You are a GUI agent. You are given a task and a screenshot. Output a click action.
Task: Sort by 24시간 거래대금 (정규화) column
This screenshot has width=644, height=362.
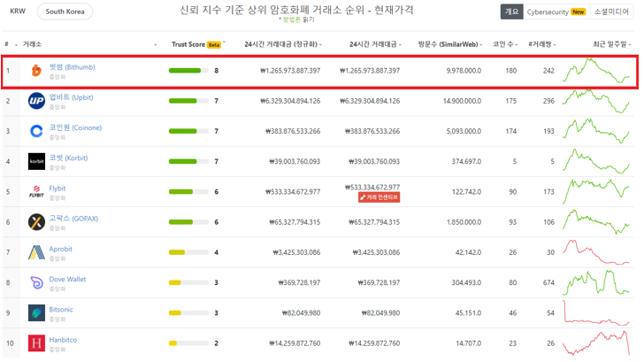point(281,44)
